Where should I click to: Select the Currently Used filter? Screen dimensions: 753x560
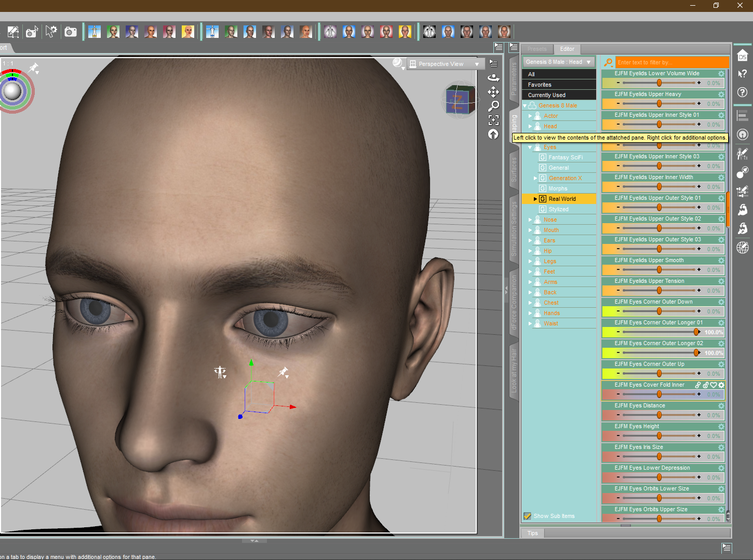click(546, 95)
